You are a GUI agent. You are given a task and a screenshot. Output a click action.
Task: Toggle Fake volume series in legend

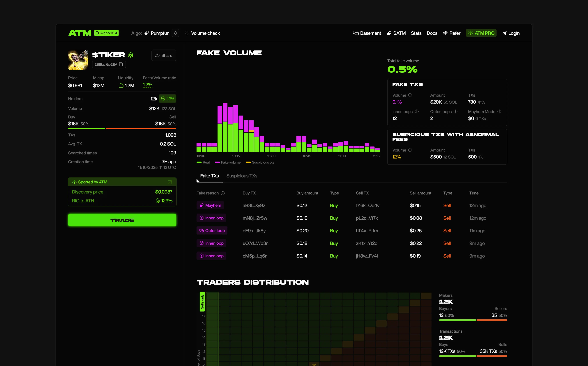click(x=228, y=162)
